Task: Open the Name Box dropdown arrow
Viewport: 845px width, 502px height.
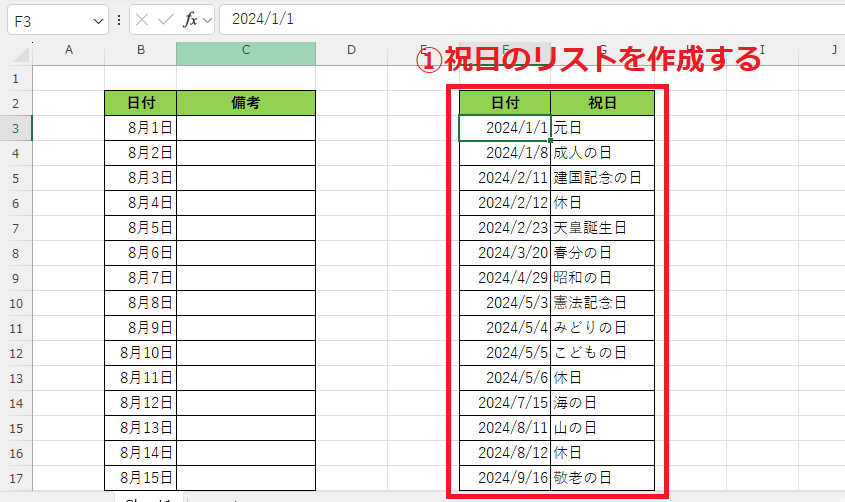Action: (98, 21)
